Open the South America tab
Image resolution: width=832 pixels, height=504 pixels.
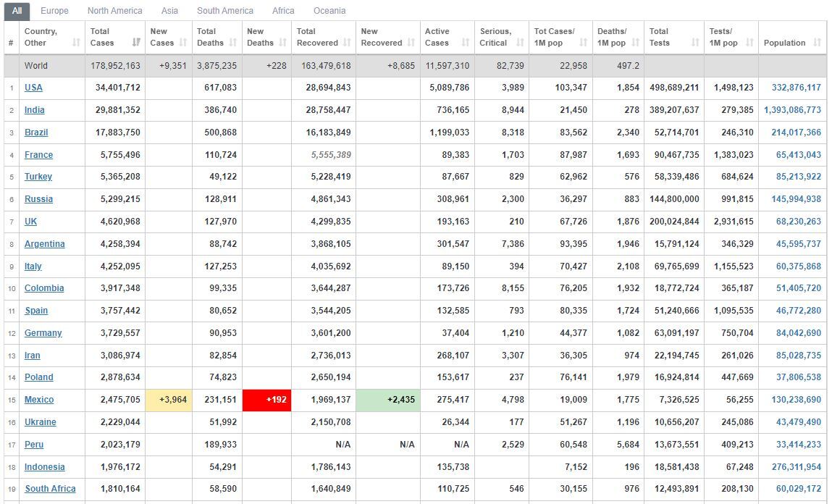[x=225, y=11]
